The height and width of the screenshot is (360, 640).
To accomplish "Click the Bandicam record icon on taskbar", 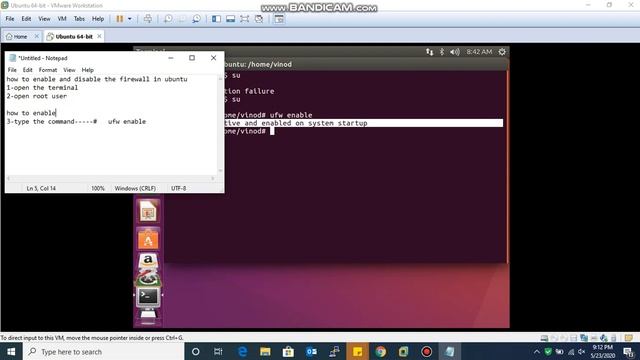I will [x=427, y=351].
